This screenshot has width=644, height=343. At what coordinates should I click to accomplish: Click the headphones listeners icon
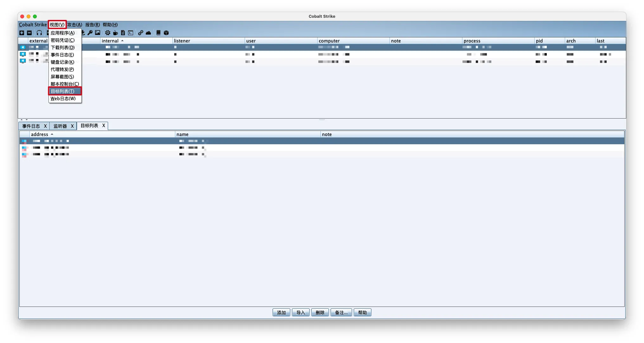click(39, 33)
